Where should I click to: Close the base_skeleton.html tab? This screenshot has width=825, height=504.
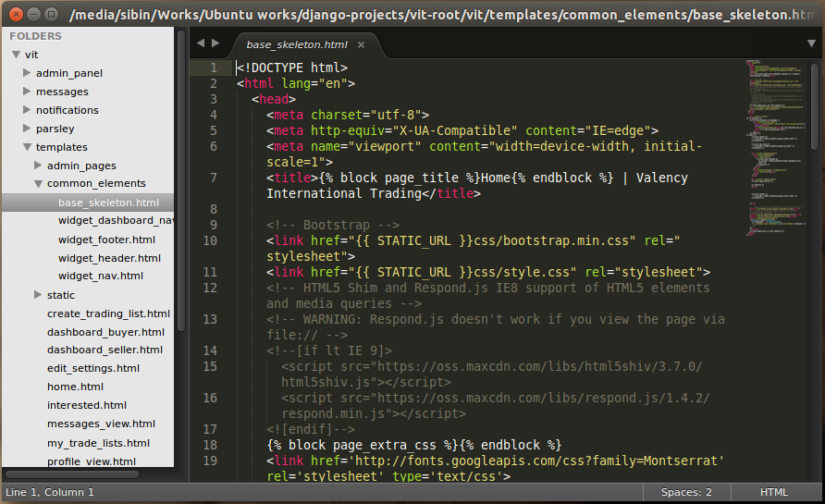(361, 44)
